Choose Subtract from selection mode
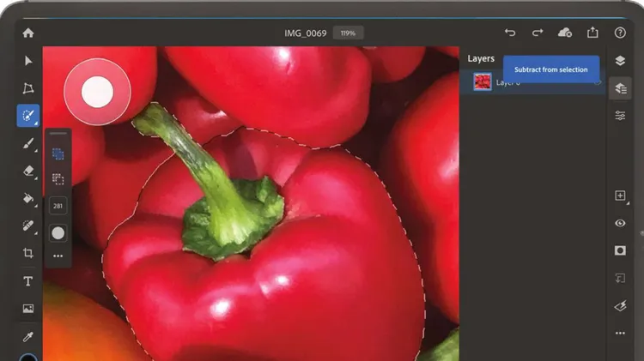The height and width of the screenshot is (361, 644). [58, 179]
